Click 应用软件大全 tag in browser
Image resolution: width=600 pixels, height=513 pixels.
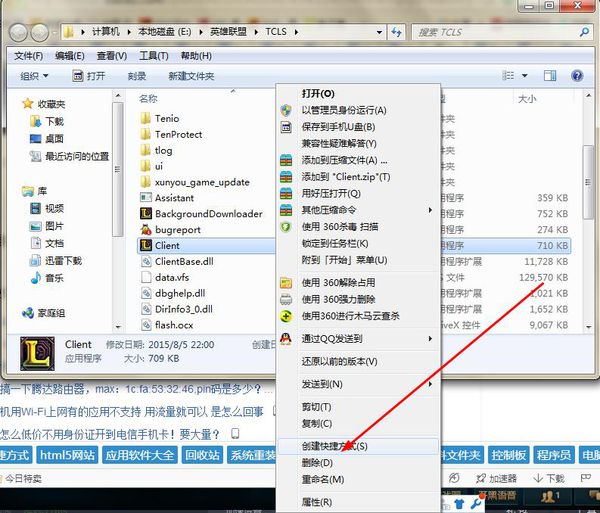coord(140,455)
